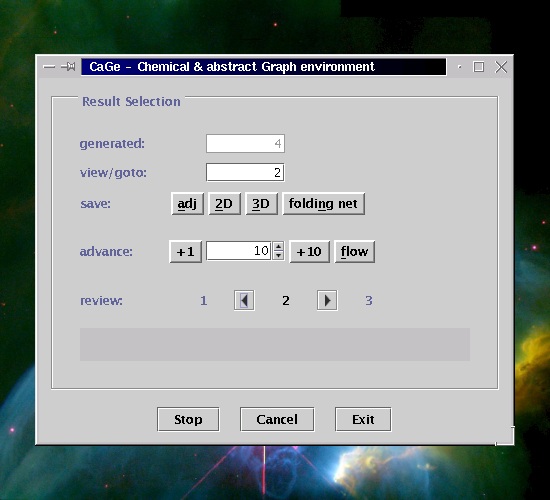Click the window pin icon

[68, 66]
